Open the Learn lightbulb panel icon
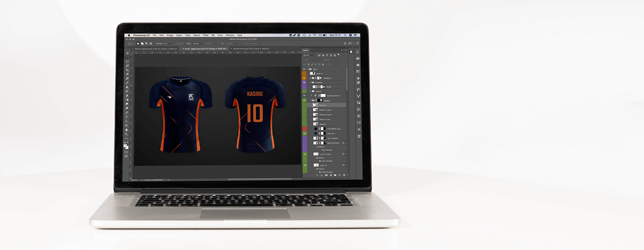The height and width of the screenshot is (250, 644). (x=357, y=52)
